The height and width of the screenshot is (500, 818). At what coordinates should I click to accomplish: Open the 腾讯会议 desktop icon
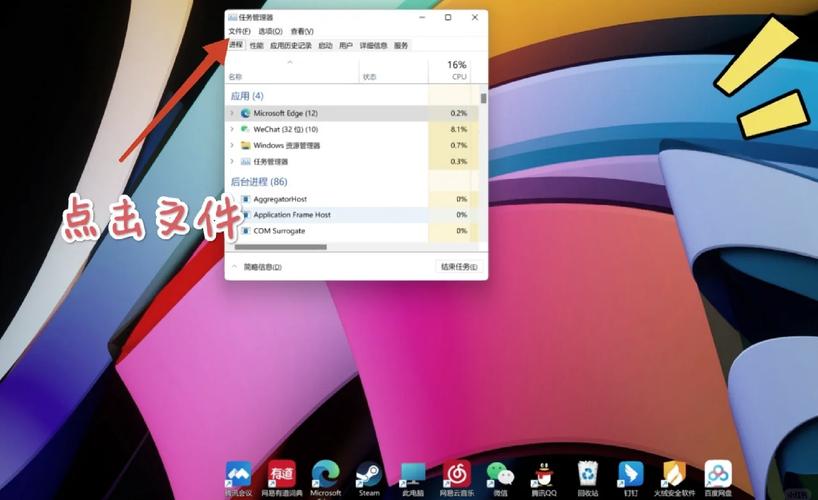238,475
